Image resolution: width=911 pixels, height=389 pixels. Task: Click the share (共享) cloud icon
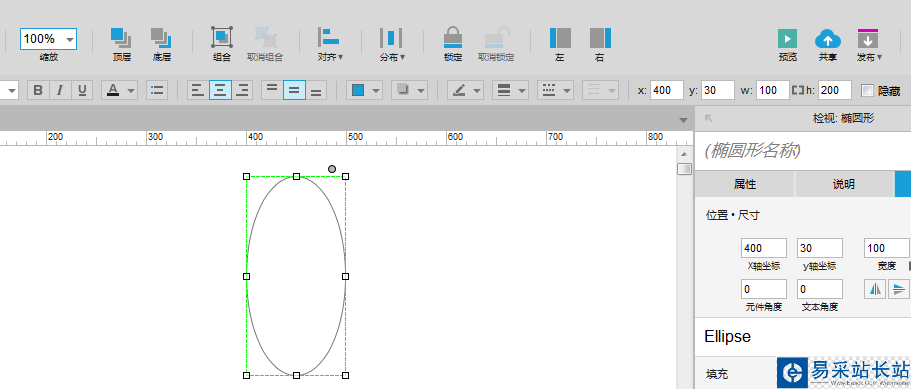(828, 38)
